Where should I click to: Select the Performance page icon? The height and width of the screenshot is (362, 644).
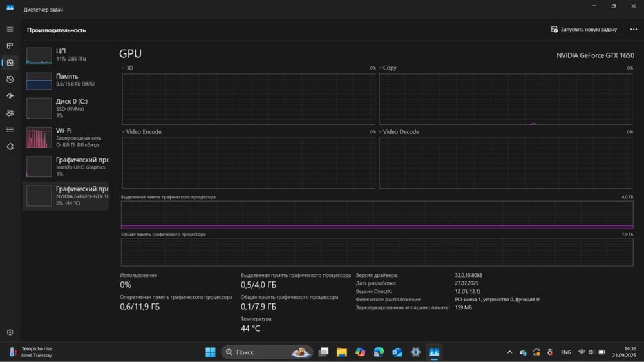(10, 62)
